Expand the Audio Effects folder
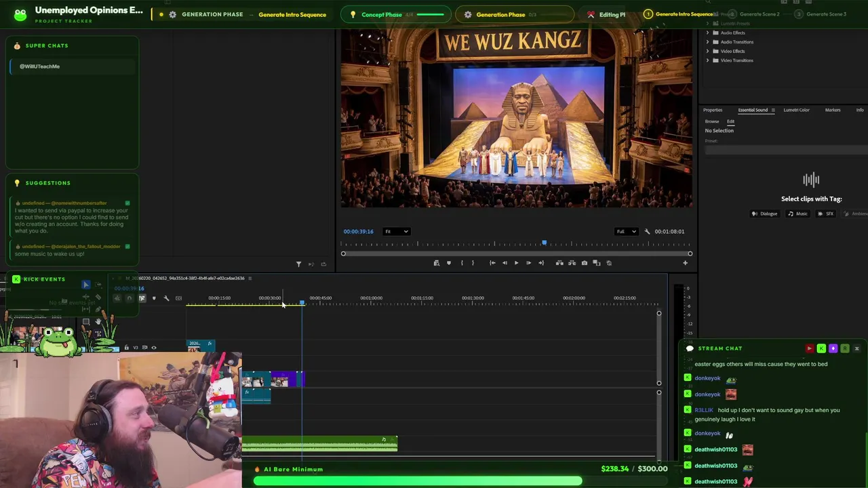The width and height of the screenshot is (868, 488). point(707,33)
